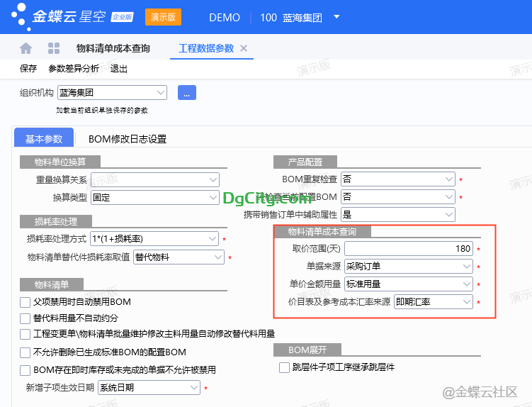This screenshot has height=407, width=532.
Task: Check 跳层件子项工序继承跳层件 option
Action: 285,367
